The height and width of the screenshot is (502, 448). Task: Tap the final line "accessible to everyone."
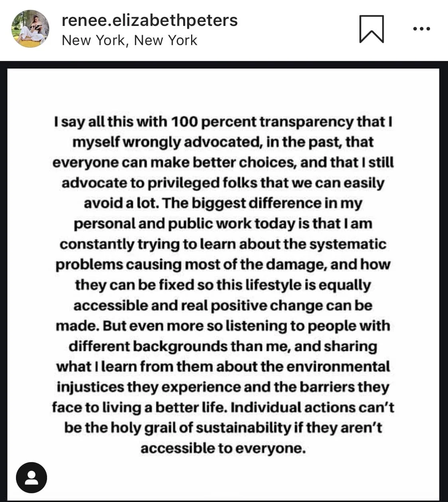(223, 448)
